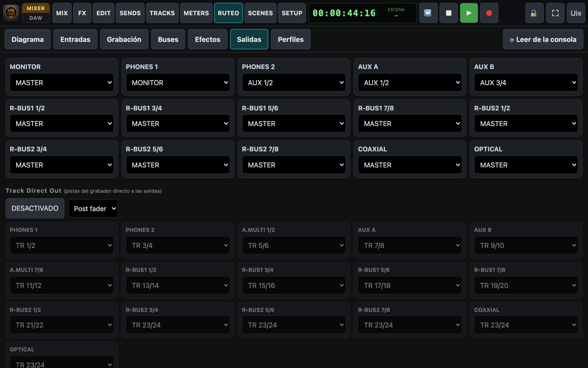This screenshot has width=588, height=368.
Task: Click Leer de la consola button
Action: point(543,39)
